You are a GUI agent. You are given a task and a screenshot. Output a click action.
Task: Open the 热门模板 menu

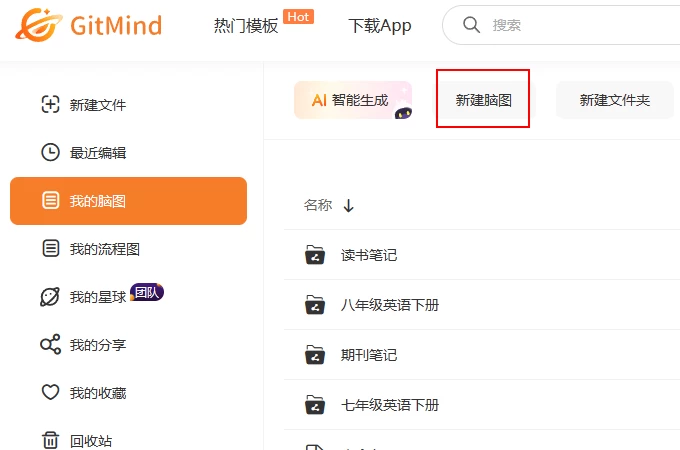tap(246, 26)
